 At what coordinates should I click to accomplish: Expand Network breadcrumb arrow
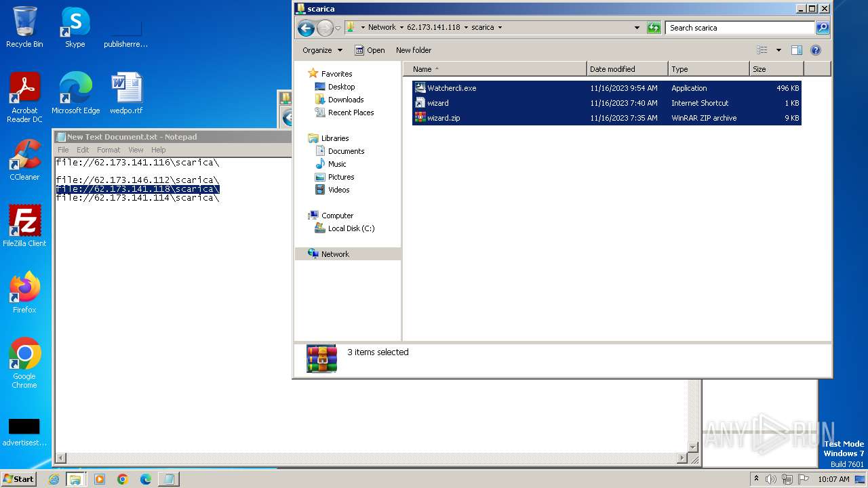401,28
